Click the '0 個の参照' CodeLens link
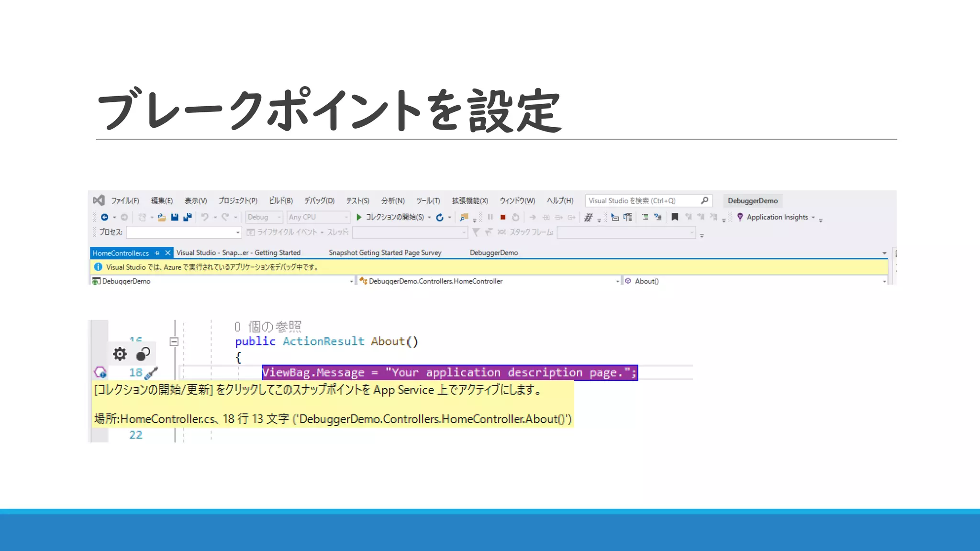Screen dimensions: 980x551 [268, 327]
